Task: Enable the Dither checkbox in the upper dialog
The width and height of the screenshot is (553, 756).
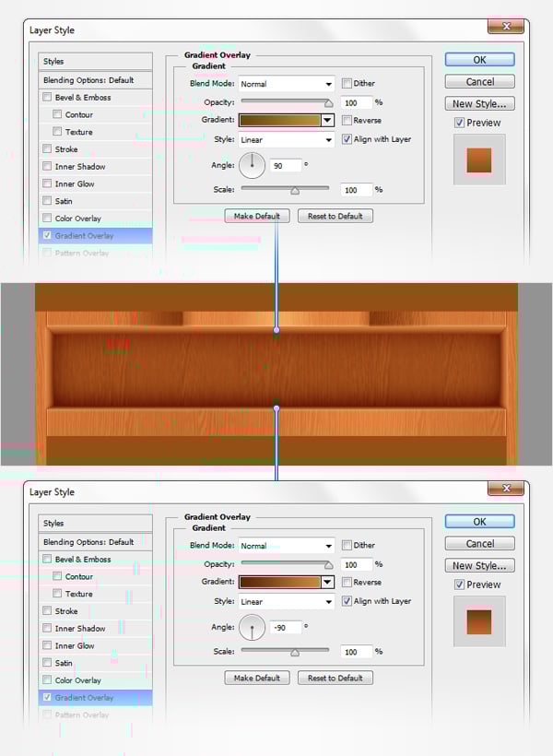Action: click(347, 83)
